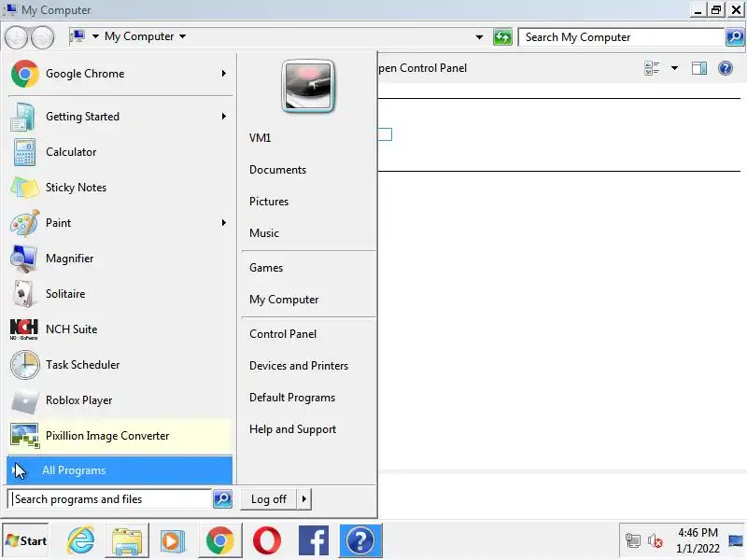747x560 pixels.
Task: Click Internet Explorer taskbar icon
Action: 81,540
